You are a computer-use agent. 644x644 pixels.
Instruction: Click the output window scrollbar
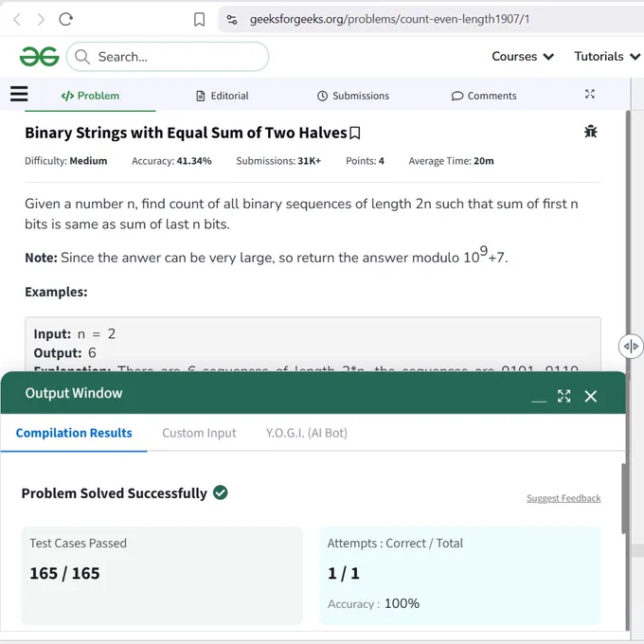(624, 498)
